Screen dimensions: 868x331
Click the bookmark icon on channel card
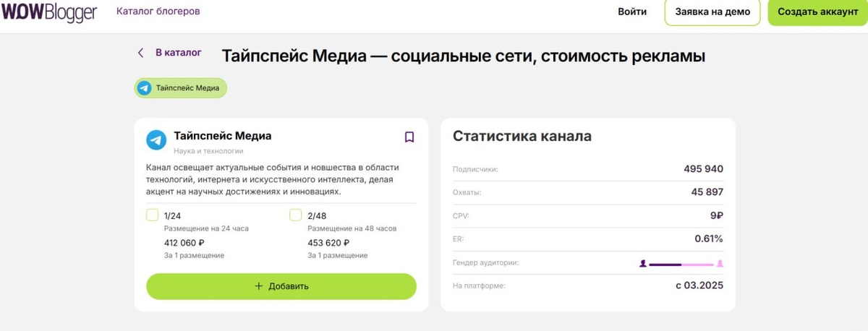(x=409, y=137)
